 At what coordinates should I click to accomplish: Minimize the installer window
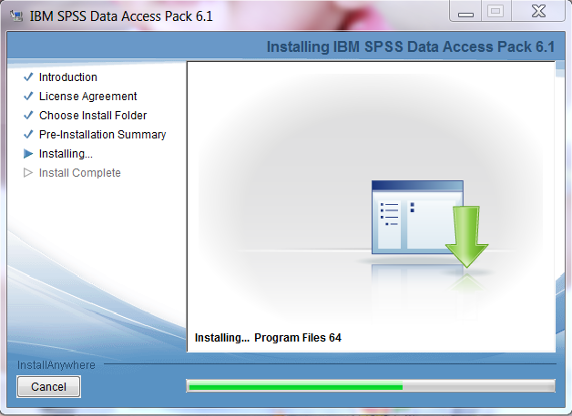tap(466, 12)
